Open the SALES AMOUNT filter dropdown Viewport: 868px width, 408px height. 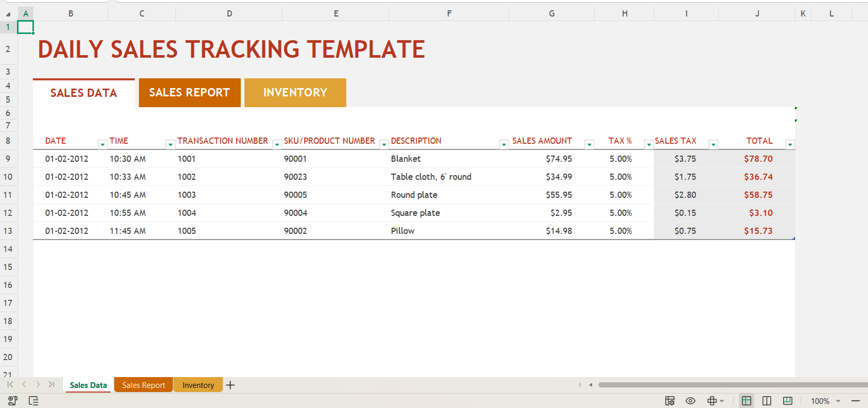589,145
